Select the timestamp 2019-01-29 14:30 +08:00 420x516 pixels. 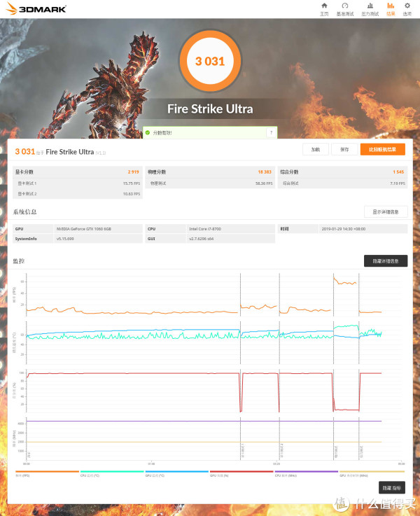click(344, 229)
